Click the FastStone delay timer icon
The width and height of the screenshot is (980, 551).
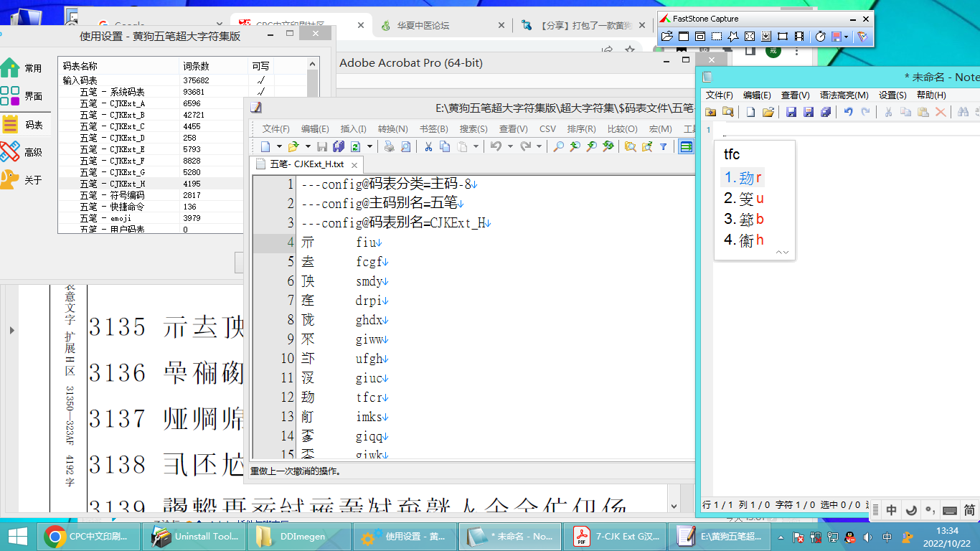(820, 37)
